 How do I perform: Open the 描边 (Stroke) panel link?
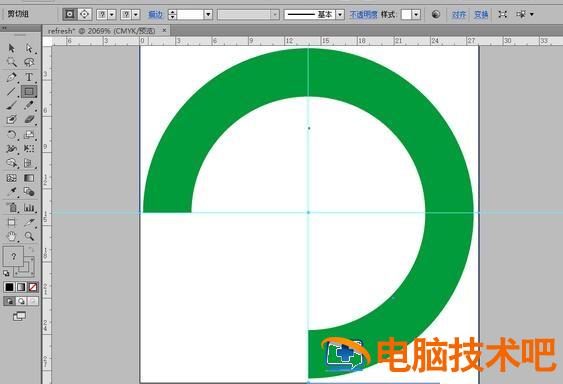tap(155, 14)
